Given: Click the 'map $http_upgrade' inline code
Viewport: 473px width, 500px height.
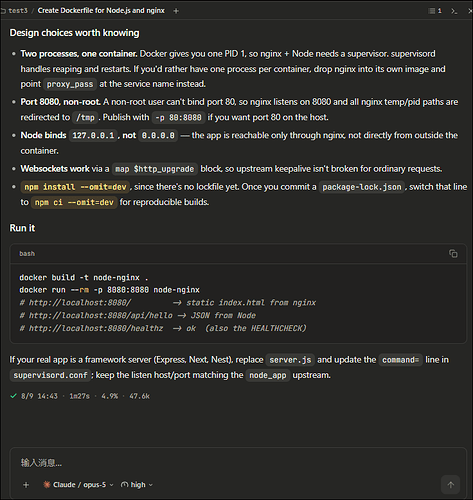Looking at the screenshot, I should coord(155,169).
